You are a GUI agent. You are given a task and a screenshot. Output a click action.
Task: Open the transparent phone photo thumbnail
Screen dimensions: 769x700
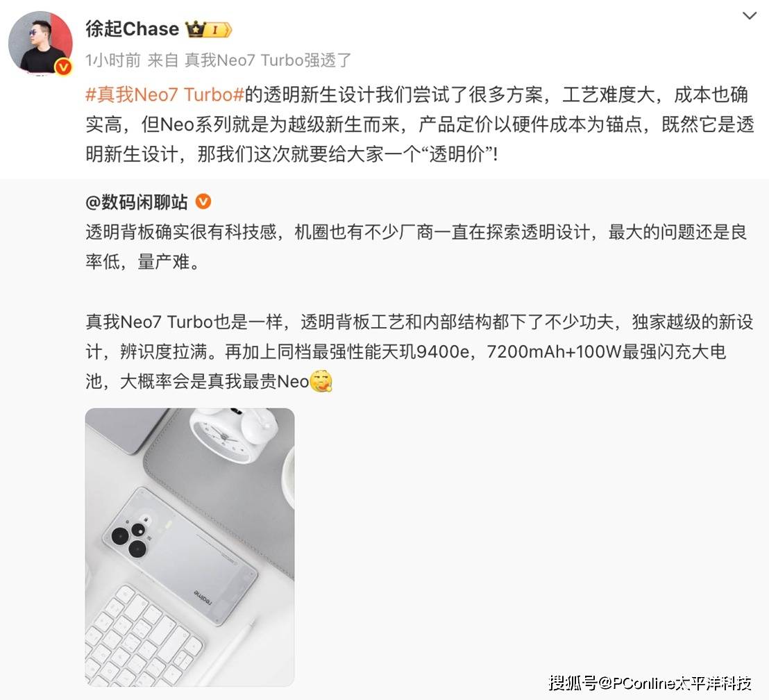(189, 547)
